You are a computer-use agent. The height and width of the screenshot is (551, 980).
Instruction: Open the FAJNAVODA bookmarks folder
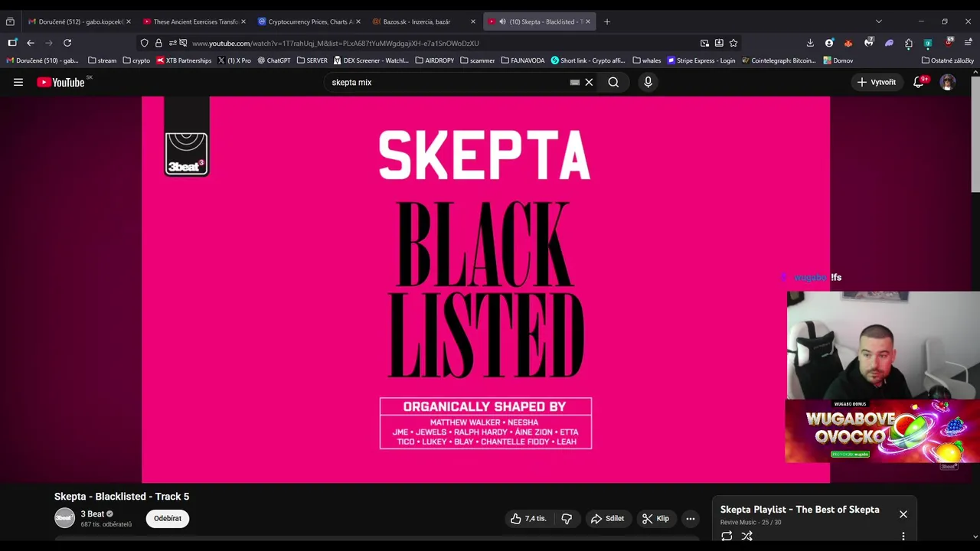click(523, 60)
